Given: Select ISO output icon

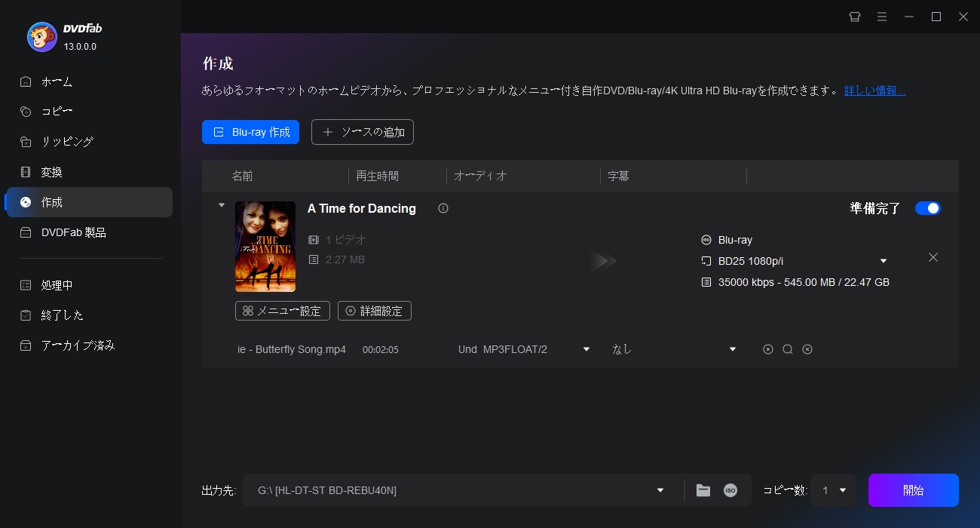Looking at the screenshot, I should tap(730, 490).
